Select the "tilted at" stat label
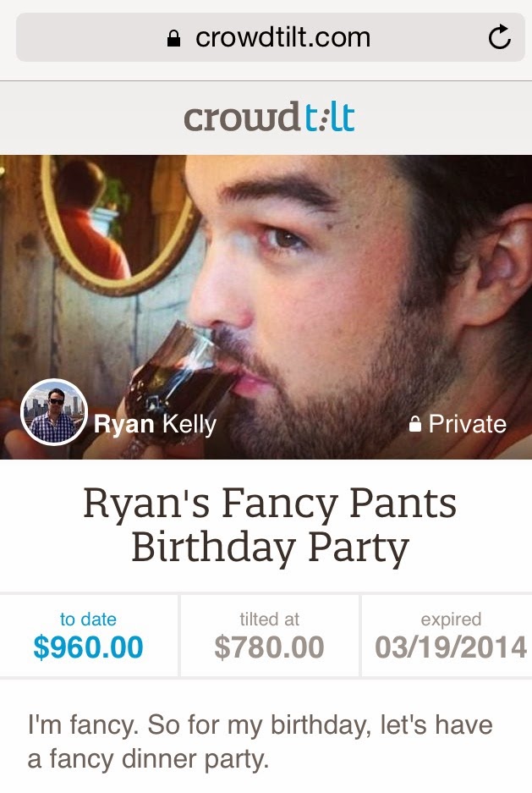This screenshot has height=793, width=532. click(269, 620)
